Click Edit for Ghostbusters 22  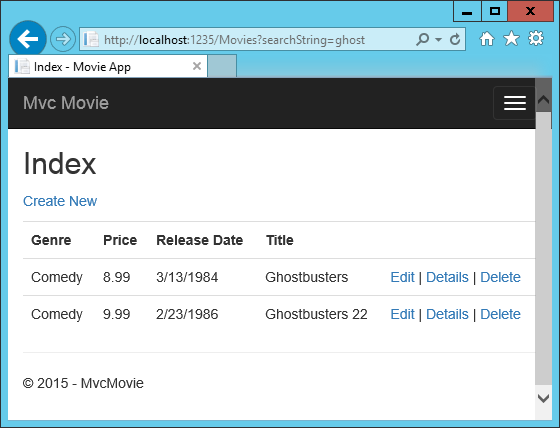click(x=402, y=314)
